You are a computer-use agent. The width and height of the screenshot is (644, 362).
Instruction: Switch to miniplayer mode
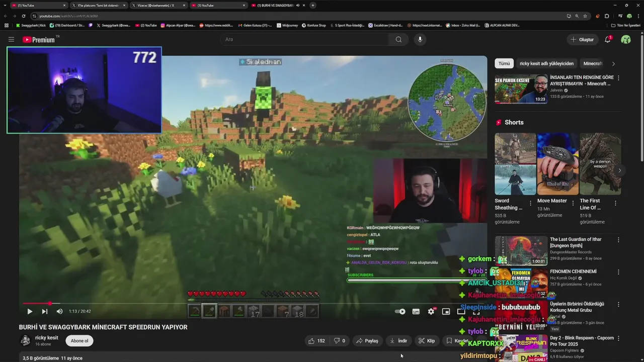pos(446,312)
